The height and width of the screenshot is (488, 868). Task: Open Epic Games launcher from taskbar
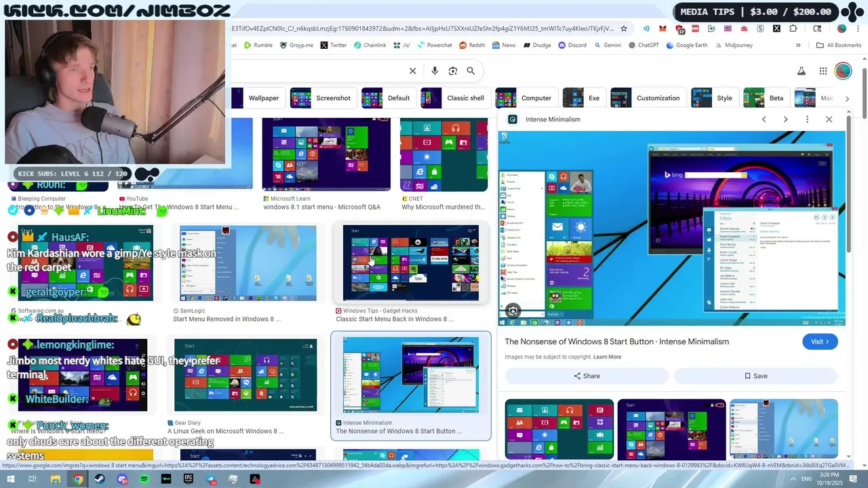click(189, 479)
